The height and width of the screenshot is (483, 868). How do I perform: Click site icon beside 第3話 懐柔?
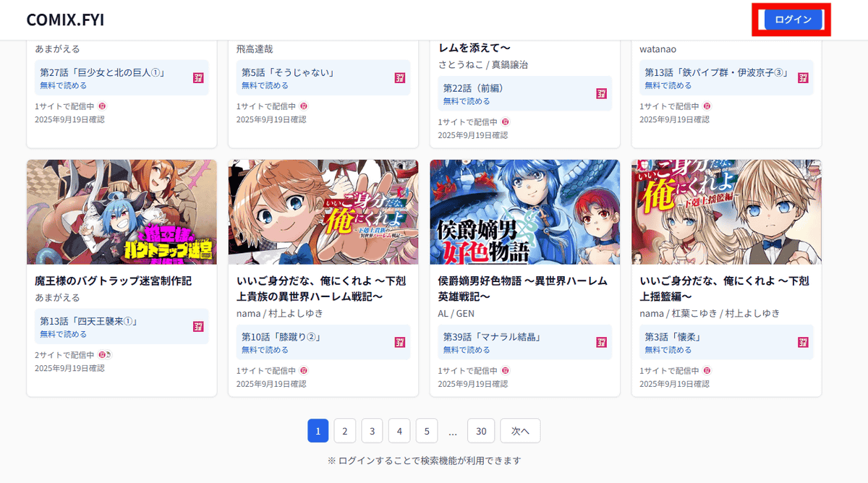tap(803, 342)
